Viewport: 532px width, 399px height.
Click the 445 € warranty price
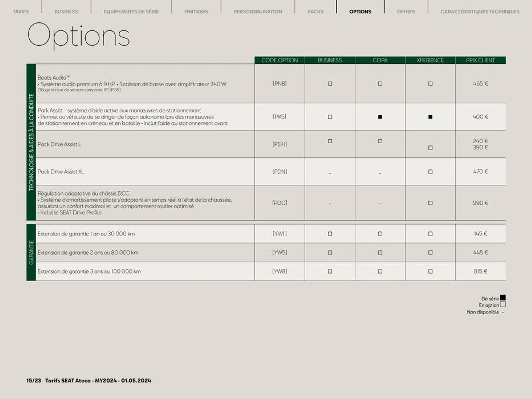coord(480,252)
